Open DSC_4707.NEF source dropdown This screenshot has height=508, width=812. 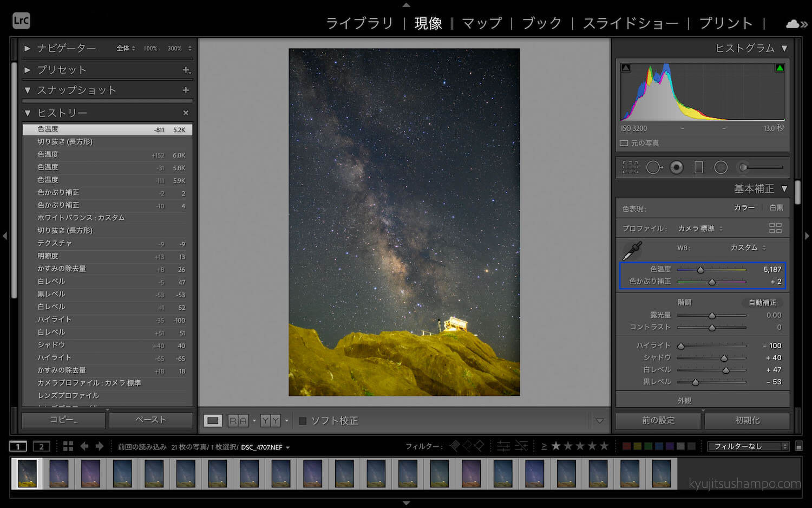265,447
